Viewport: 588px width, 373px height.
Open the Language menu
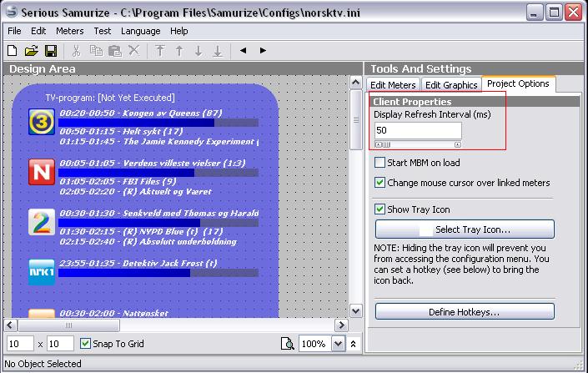tap(141, 31)
